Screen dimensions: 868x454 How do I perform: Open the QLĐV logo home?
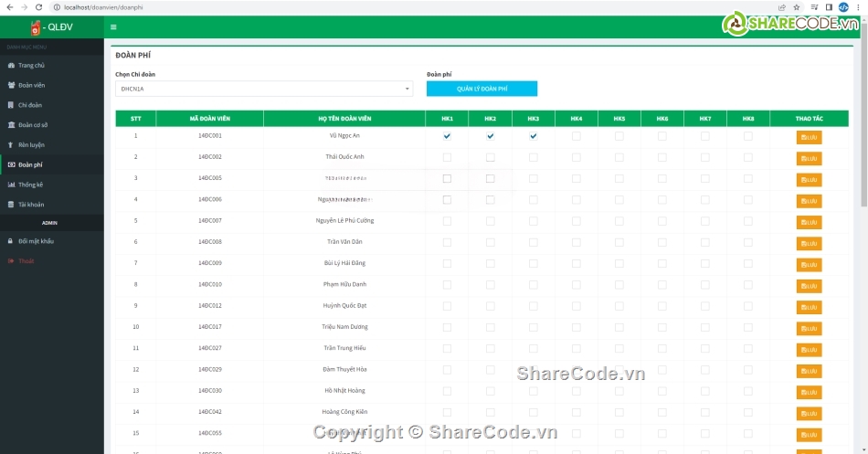(52, 27)
